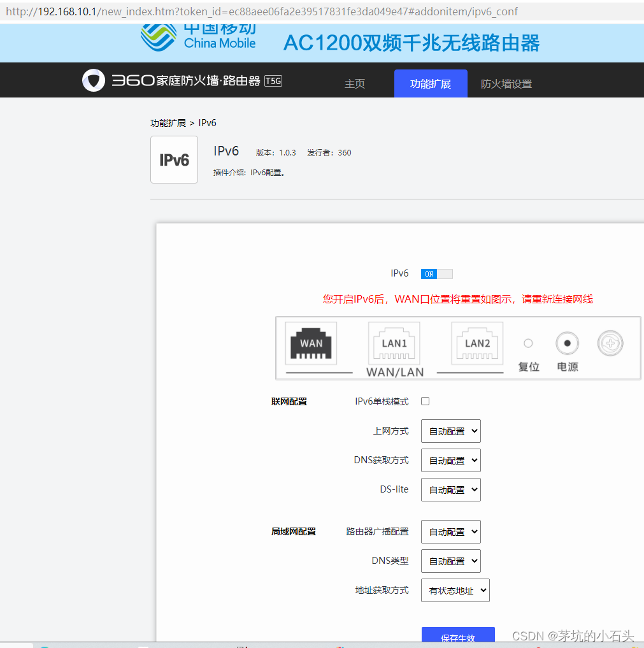This screenshot has width=644, height=648.
Task: Open the 防火墙设置 tab
Action: [506, 83]
